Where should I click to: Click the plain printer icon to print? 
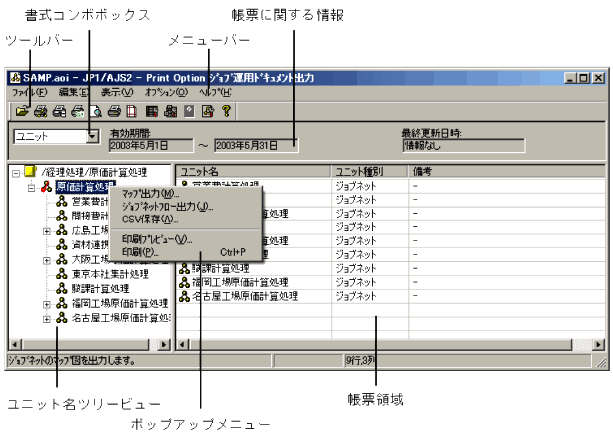coord(114,111)
